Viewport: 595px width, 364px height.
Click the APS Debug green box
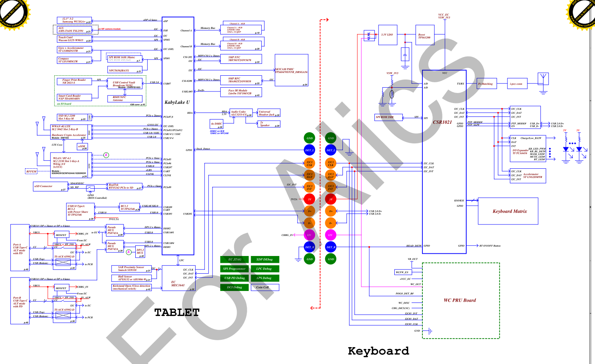(x=265, y=278)
